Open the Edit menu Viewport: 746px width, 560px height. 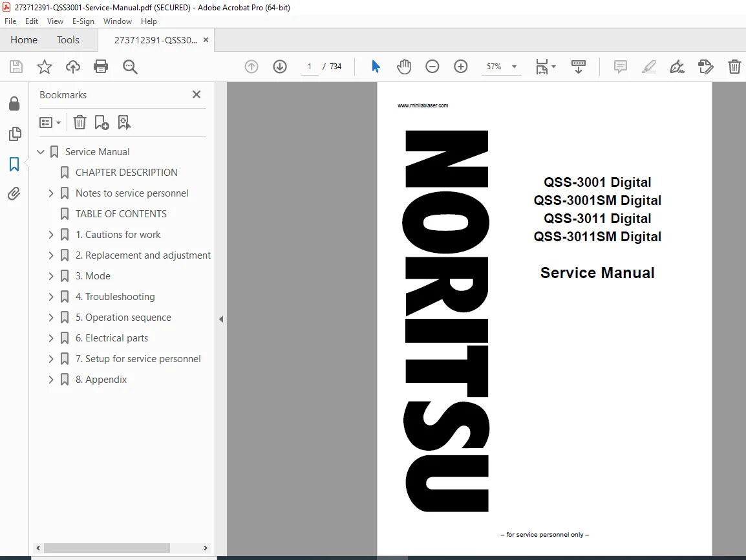pos(32,21)
